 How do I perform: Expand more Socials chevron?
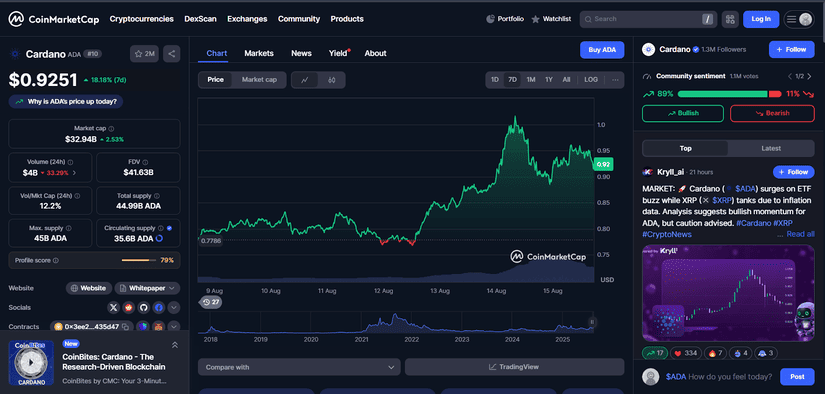174,307
